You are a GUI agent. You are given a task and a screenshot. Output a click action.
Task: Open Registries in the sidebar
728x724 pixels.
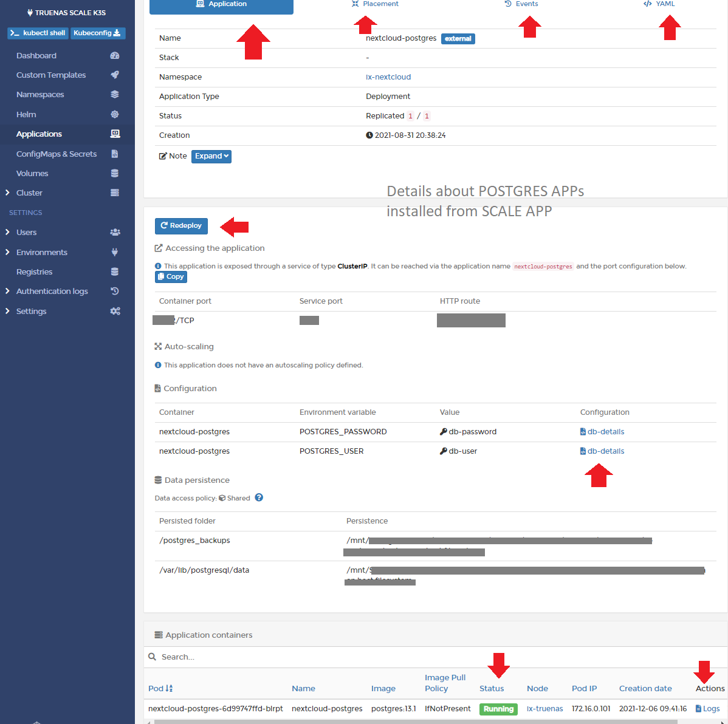point(35,271)
